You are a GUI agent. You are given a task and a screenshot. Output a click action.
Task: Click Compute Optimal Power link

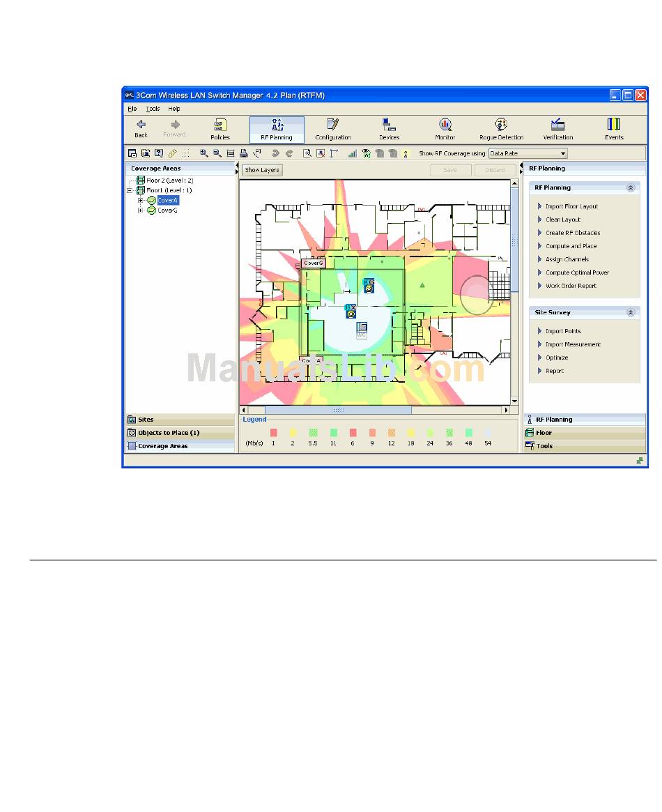coord(576,273)
